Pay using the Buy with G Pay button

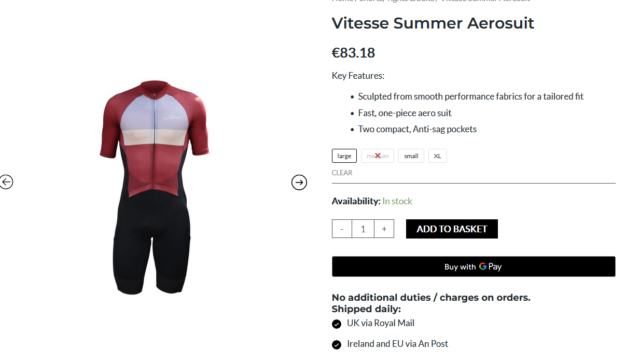pos(473,267)
